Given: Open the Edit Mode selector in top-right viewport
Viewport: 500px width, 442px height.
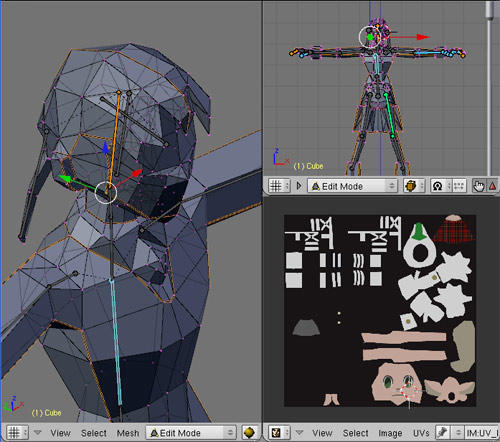Looking at the screenshot, I should click(x=352, y=186).
